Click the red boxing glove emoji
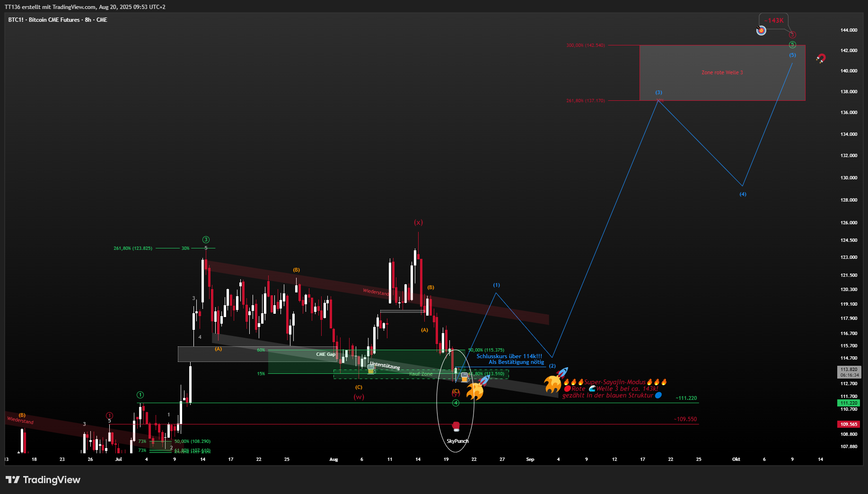868x494 pixels. click(x=456, y=426)
